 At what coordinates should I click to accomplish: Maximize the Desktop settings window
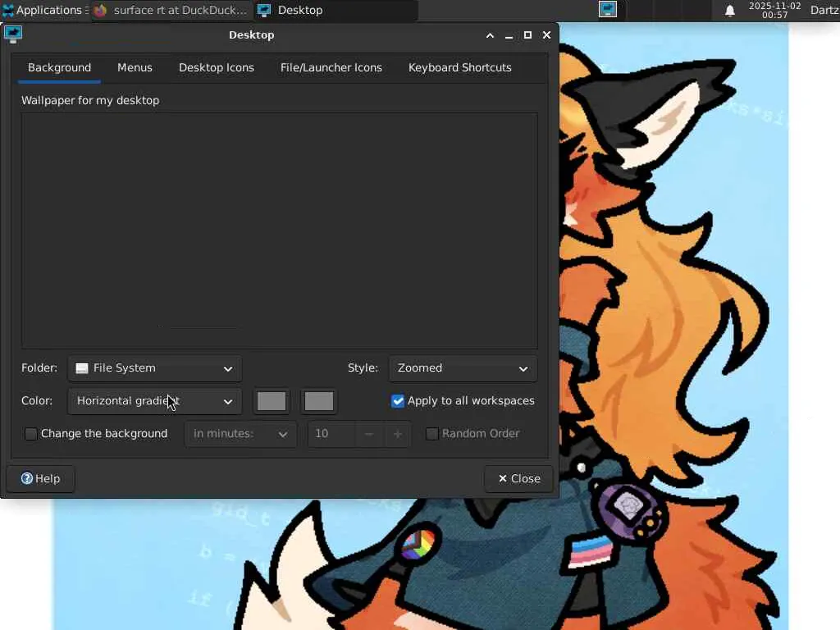click(527, 35)
